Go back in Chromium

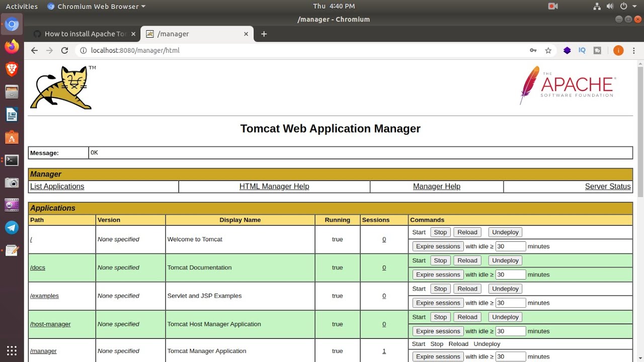click(34, 50)
